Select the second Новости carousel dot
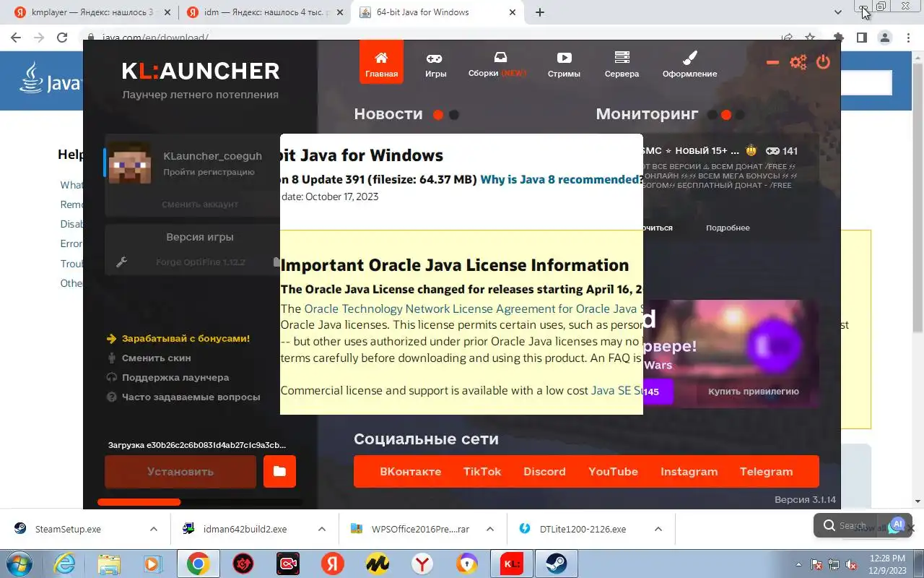 click(x=453, y=114)
